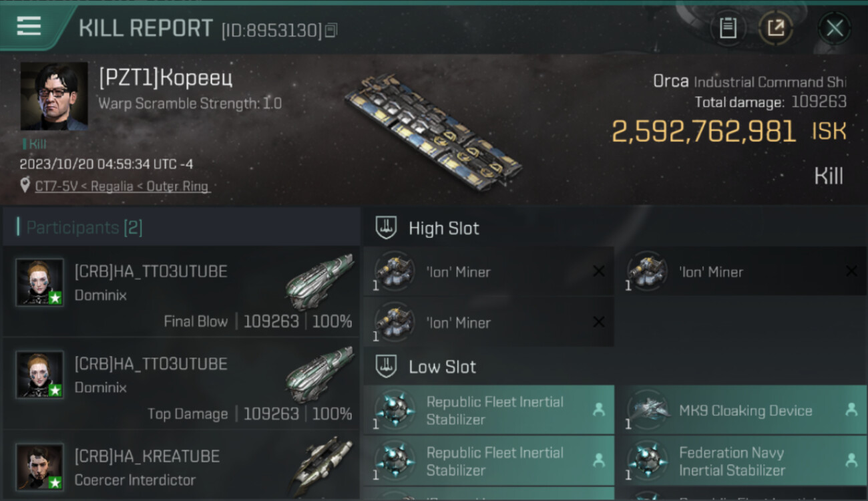Image resolution: width=868 pixels, height=501 pixels.
Task: Collapse the High Slot section
Action: (387, 228)
